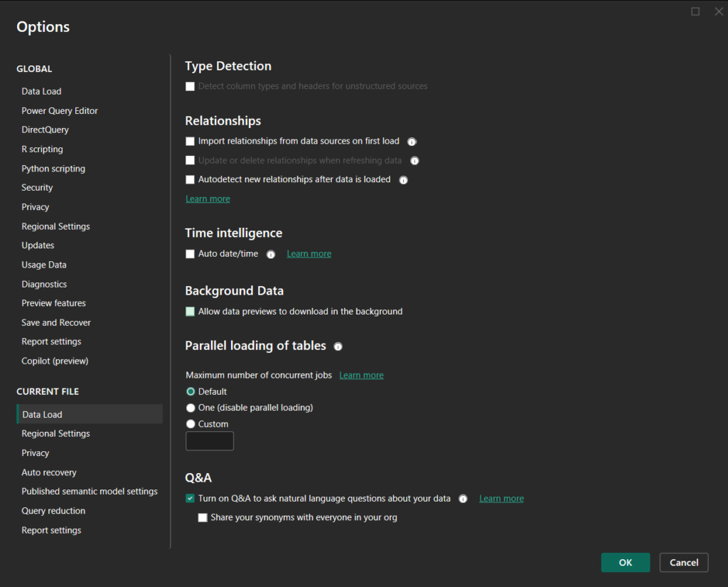Open info icon next to Auto date/time
Viewport: 728px width, 587px height.
[x=270, y=253]
